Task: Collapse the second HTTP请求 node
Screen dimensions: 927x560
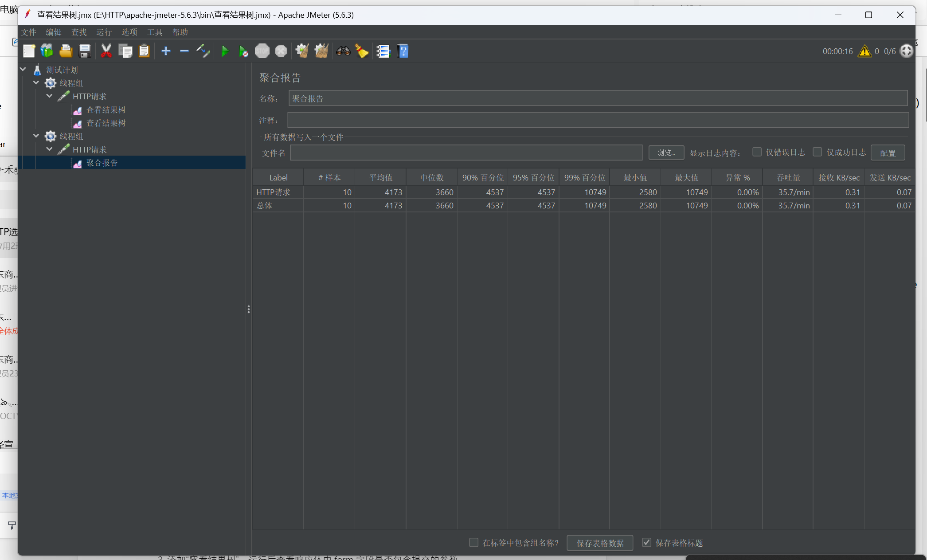Action: [50, 149]
